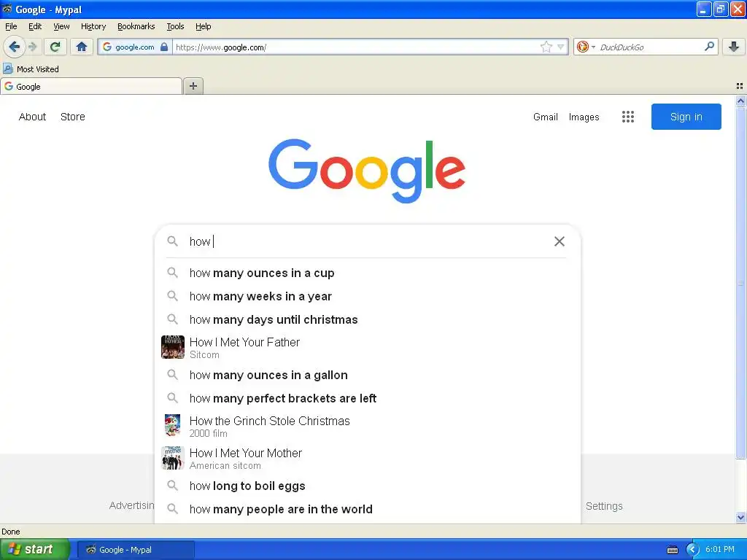Click the icon beside 'how many people are in the world'

tap(172, 509)
